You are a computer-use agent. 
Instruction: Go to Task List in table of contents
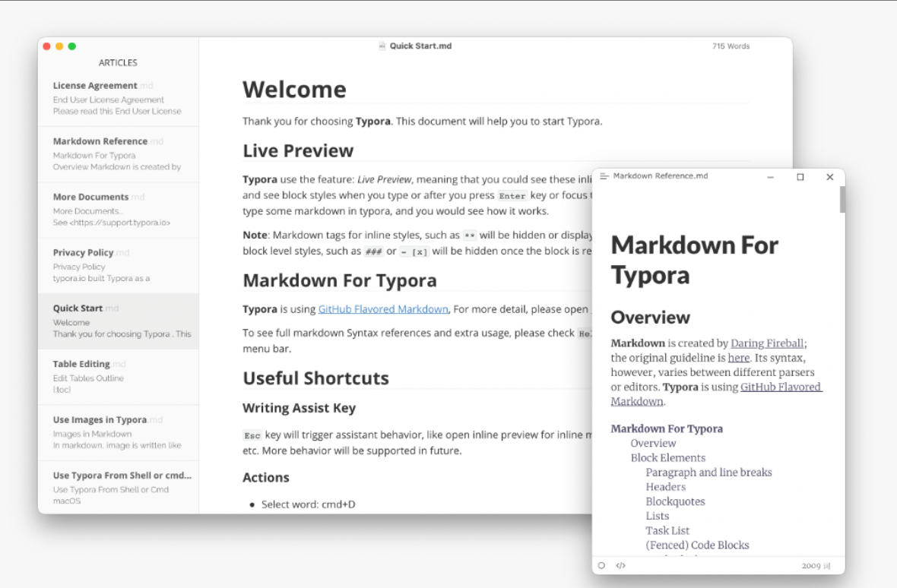667,531
